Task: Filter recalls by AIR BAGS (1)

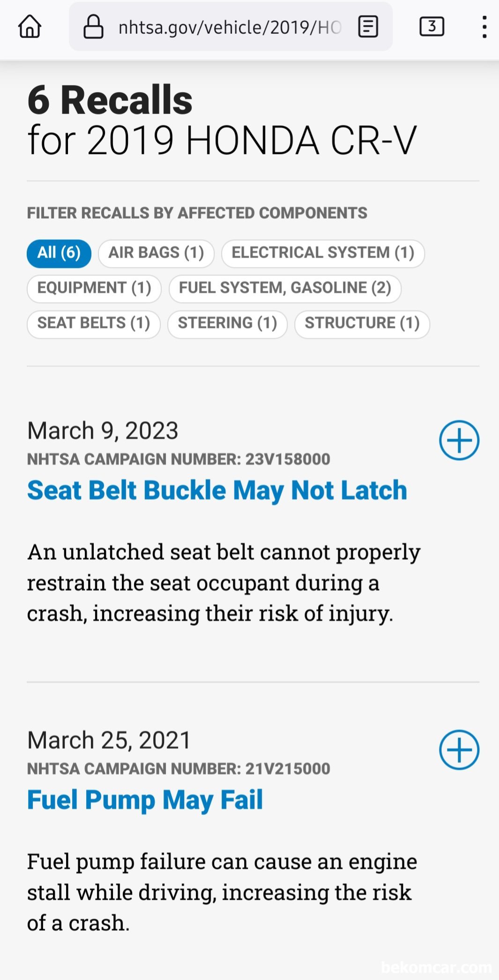Action: coord(156,253)
